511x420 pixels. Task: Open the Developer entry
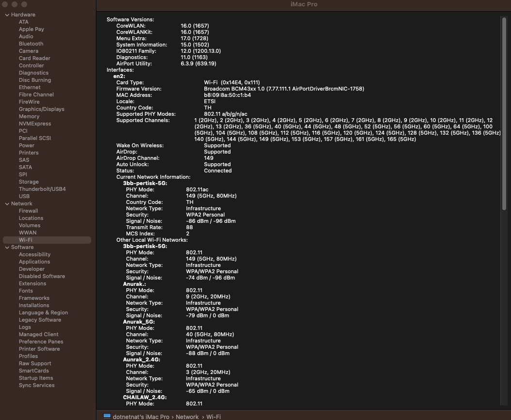[x=31, y=269]
